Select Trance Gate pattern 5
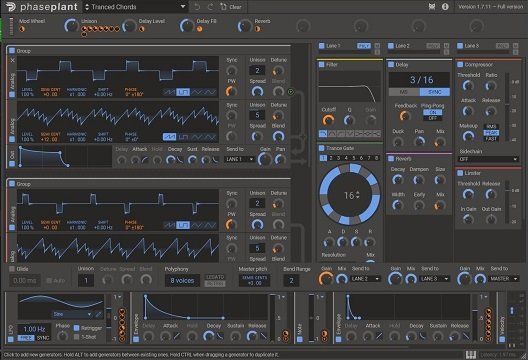 point(354,158)
